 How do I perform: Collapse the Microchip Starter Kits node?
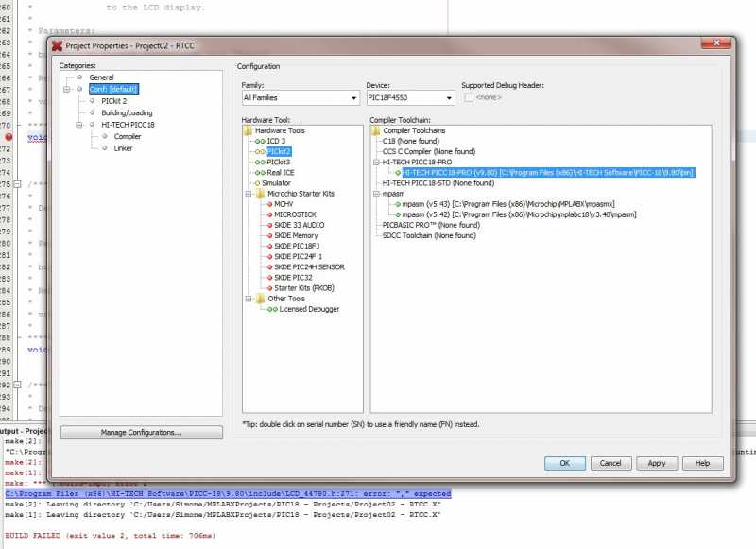click(249, 194)
